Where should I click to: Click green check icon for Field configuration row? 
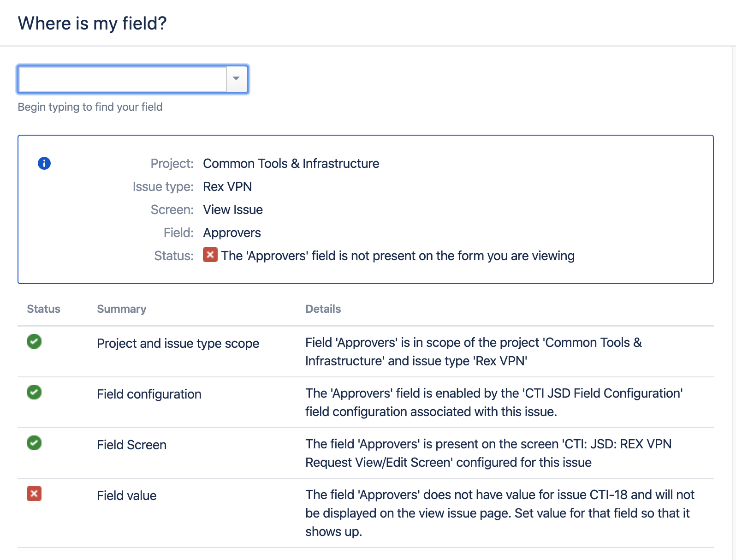point(34,393)
